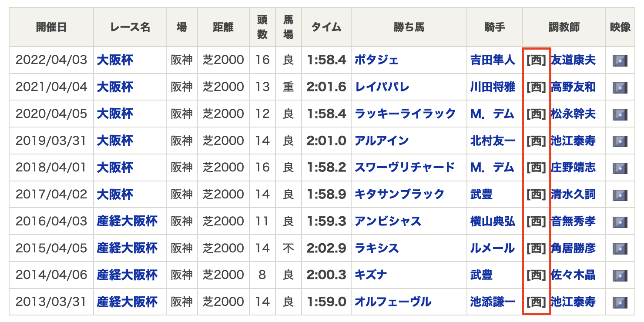Open winning horse キタサンブラック page
The width and height of the screenshot is (644, 322).
point(399,194)
